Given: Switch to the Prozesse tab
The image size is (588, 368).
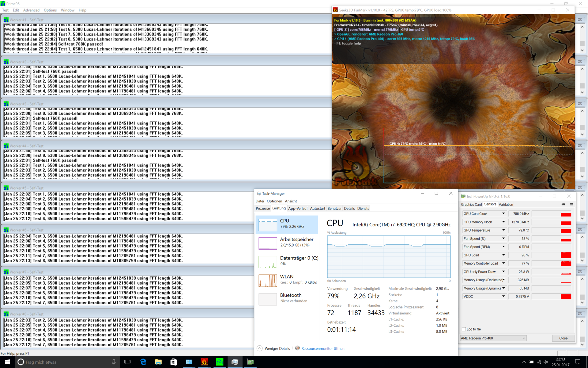Looking at the screenshot, I should click(263, 208).
